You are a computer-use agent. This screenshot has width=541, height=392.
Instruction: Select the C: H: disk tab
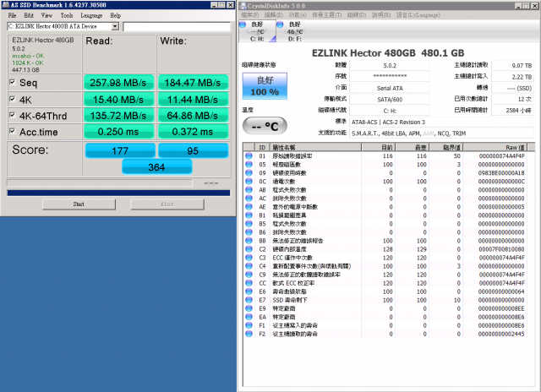point(257,31)
